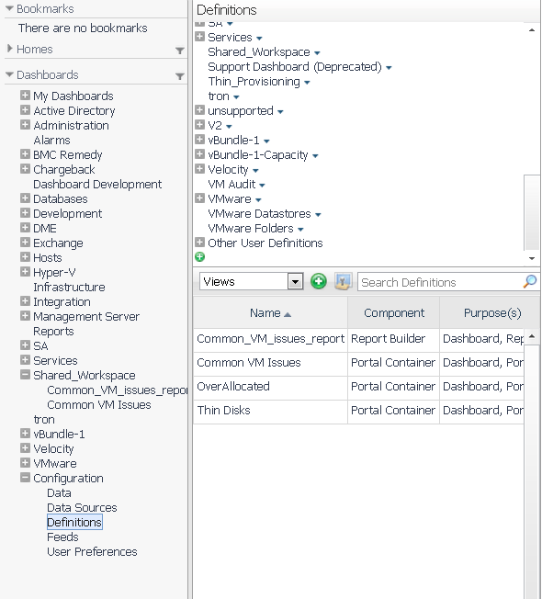Open the Homes panel filter menu icon
542x599 pixels.
tap(180, 50)
